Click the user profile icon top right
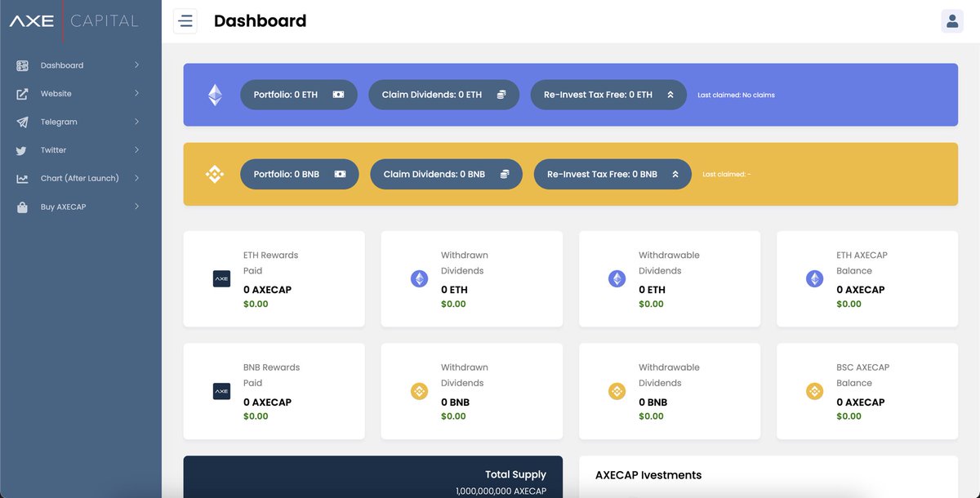The height and width of the screenshot is (498, 980). (952, 20)
